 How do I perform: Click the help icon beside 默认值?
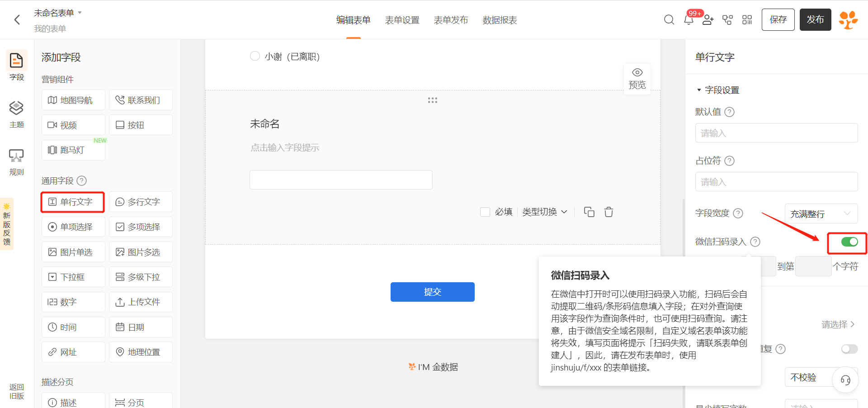(x=729, y=112)
